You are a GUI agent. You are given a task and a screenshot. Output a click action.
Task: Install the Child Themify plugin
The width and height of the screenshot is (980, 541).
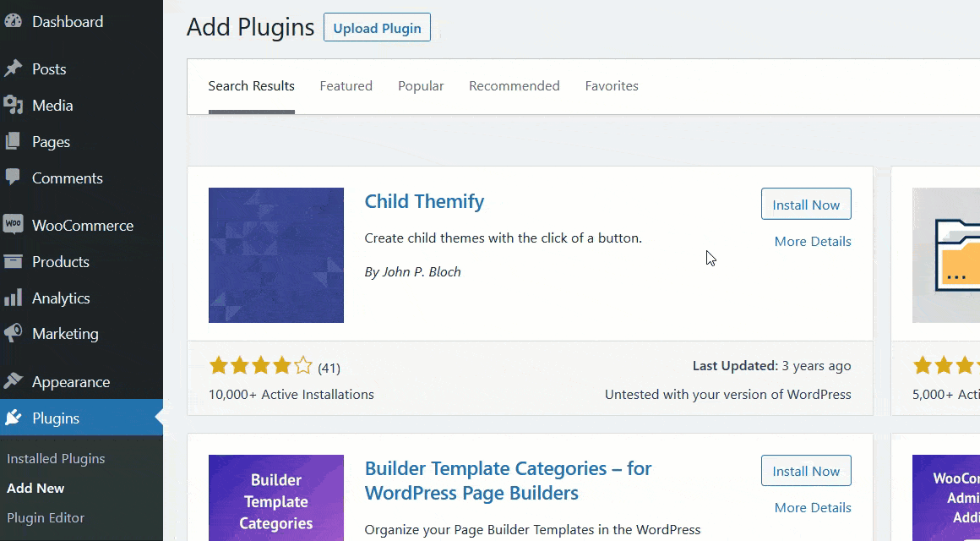(806, 204)
